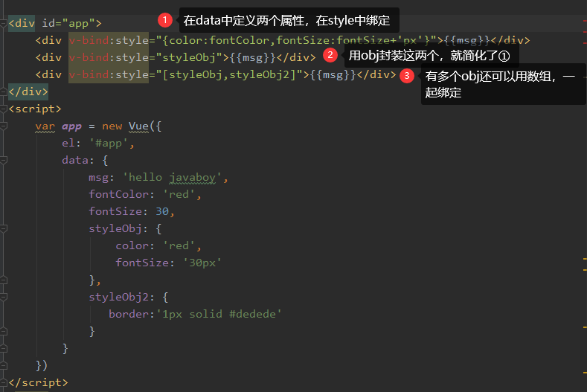Screen dimensions: 587x392
Task: Click the 'styleObj2:' property key
Action: click(121, 298)
